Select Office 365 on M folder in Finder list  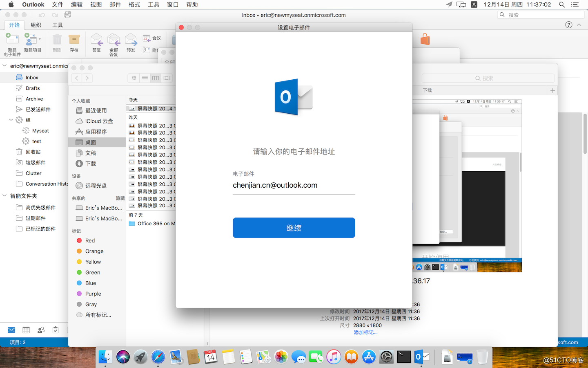tap(151, 223)
